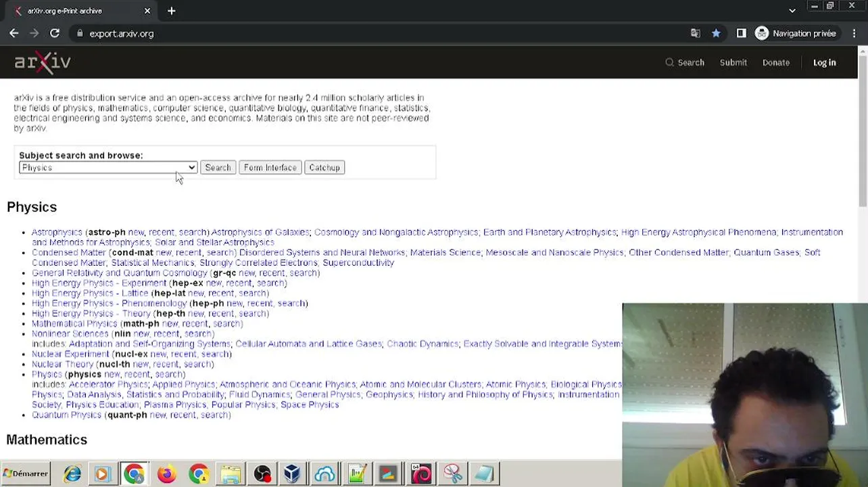Open the Nonlinear Sciences link
This screenshot has height=487, width=868.
[x=70, y=333]
